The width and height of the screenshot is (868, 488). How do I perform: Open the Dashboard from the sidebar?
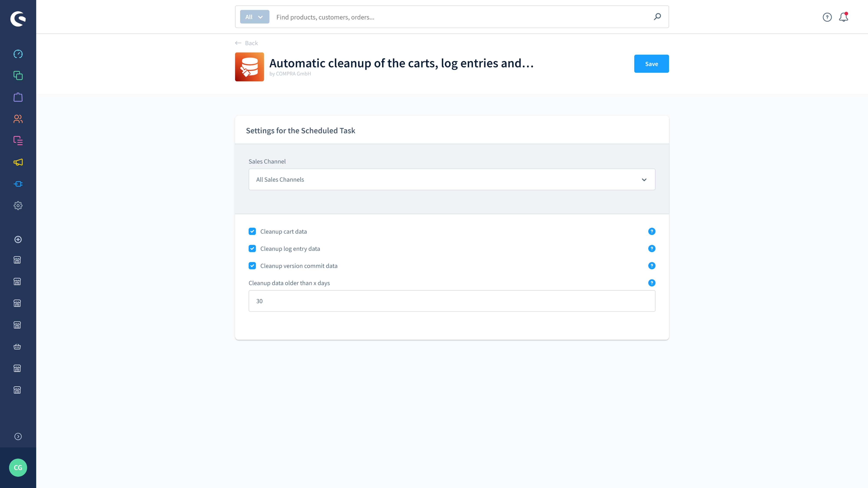[x=18, y=54]
